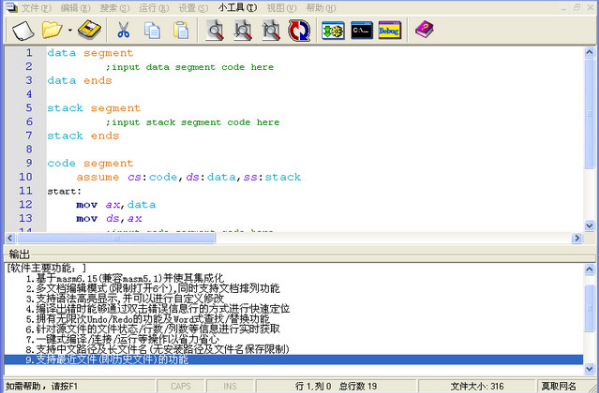Cut selection using the scissors icon
Viewport: 599px width, 393px height.
[x=123, y=30]
